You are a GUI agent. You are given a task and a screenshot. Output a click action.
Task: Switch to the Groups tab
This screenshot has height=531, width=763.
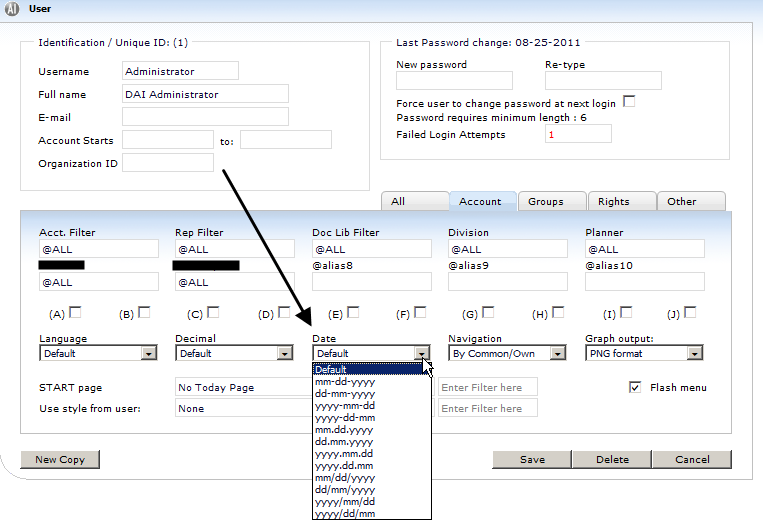pyautogui.click(x=546, y=201)
